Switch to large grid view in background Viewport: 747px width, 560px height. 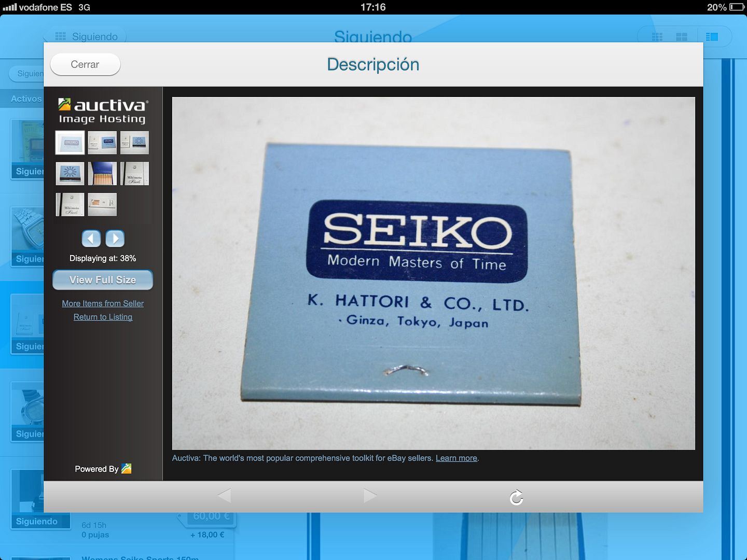pos(682,37)
